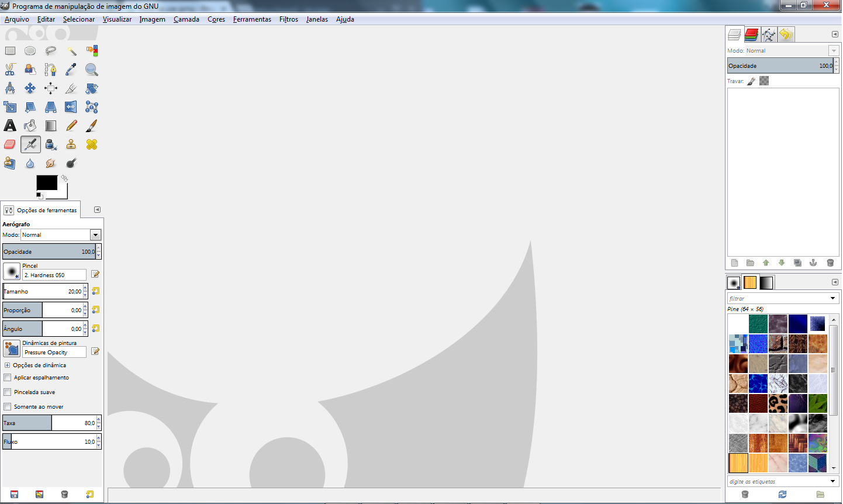This screenshot has height=504, width=843.
Task: Reset Tamanho to brush native size
Action: pyautogui.click(x=95, y=291)
